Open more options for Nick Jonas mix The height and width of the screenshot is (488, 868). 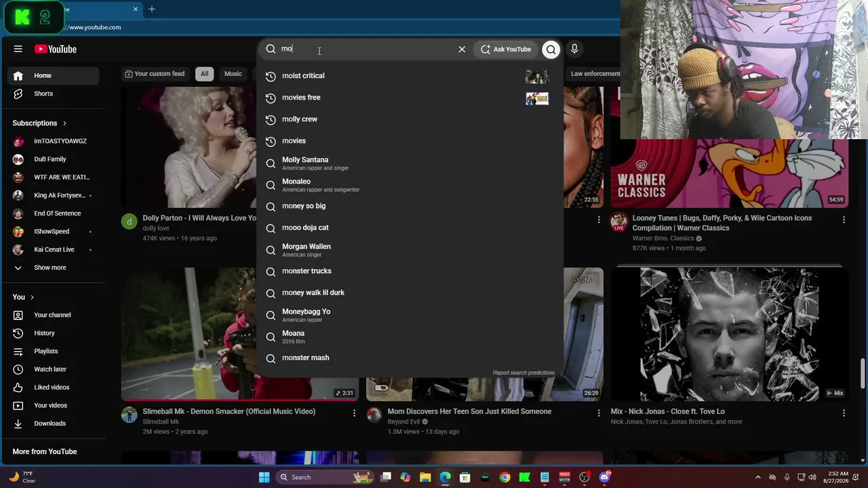[x=844, y=413]
